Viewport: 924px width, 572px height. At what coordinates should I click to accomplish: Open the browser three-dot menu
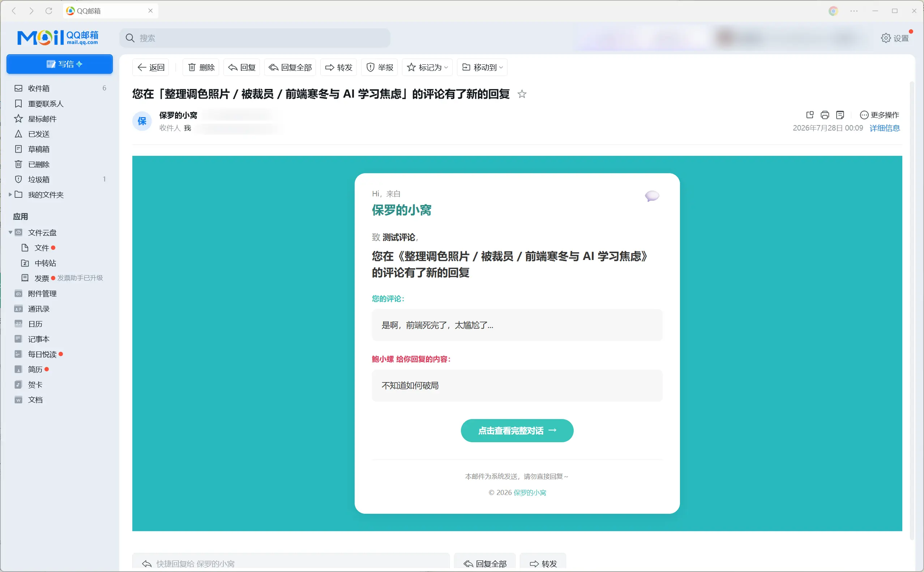854,11
